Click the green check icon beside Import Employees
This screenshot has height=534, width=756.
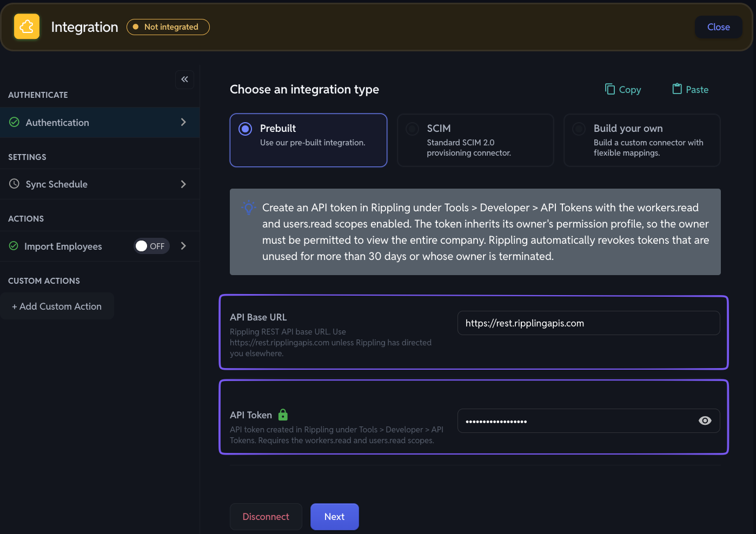point(14,246)
